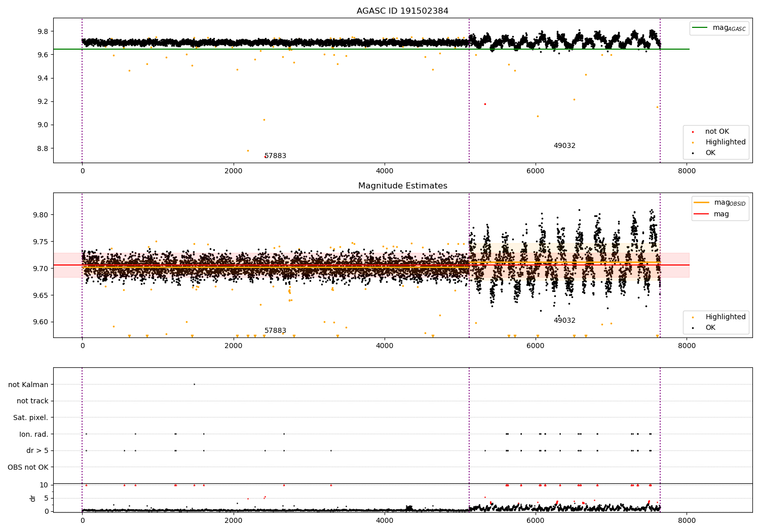Click the 9.8 tick on top plot y-axis

click(43, 31)
